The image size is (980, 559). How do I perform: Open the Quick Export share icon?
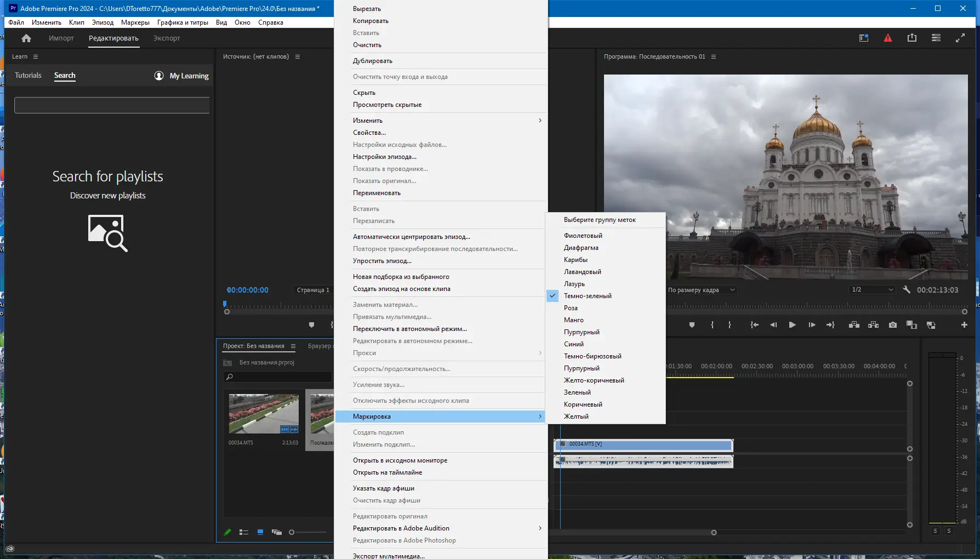coord(912,38)
